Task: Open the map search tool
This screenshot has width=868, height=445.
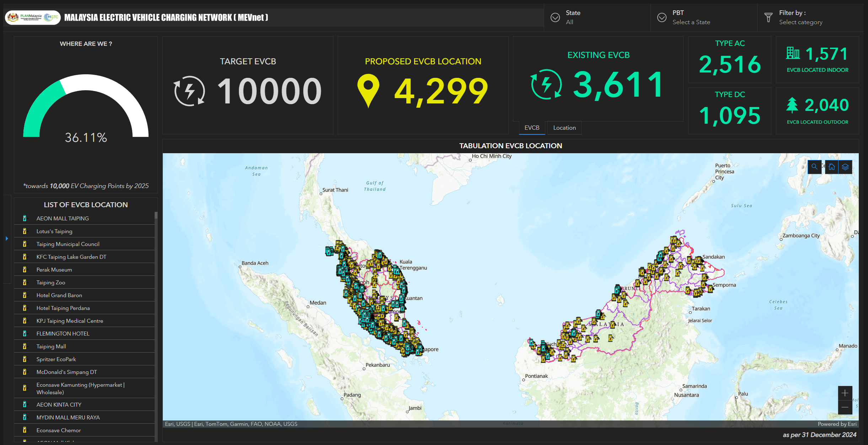Action: pos(814,167)
